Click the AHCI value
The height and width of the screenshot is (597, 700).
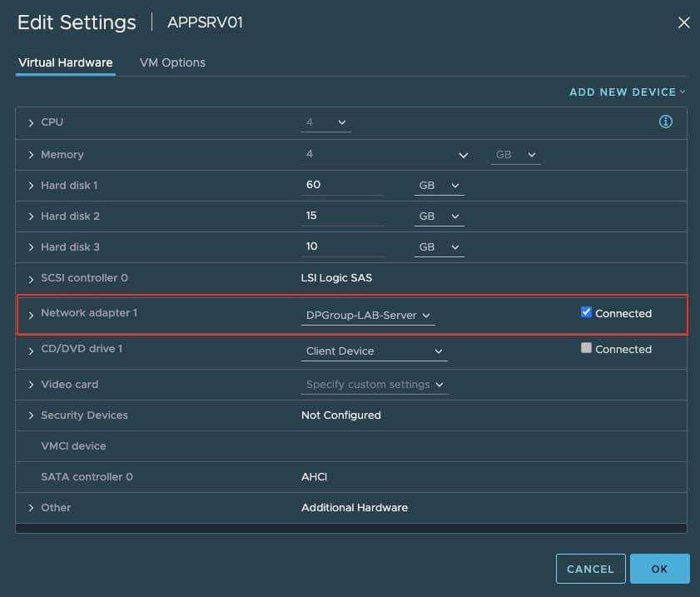[314, 477]
